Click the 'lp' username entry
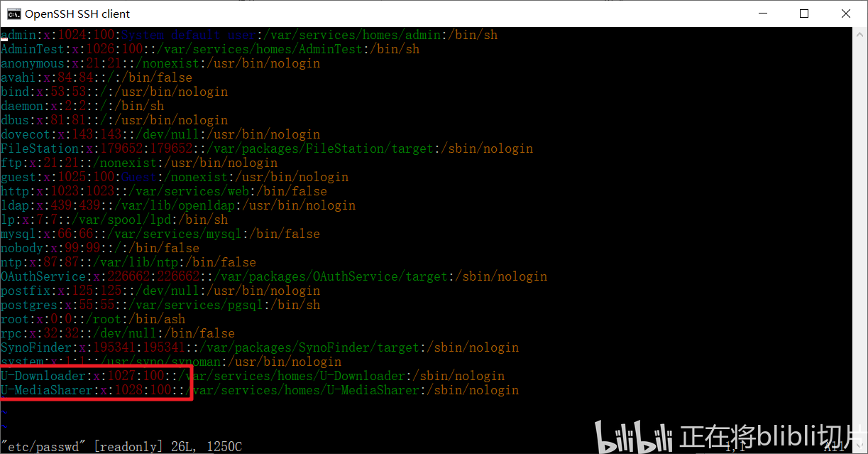Viewport: 868px width, 454px height. click(x=7, y=220)
